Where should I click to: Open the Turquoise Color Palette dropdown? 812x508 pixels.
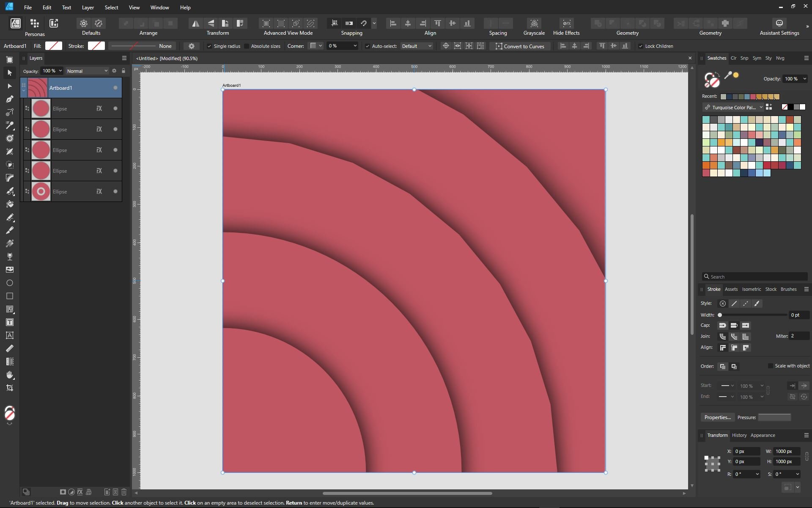coord(733,108)
